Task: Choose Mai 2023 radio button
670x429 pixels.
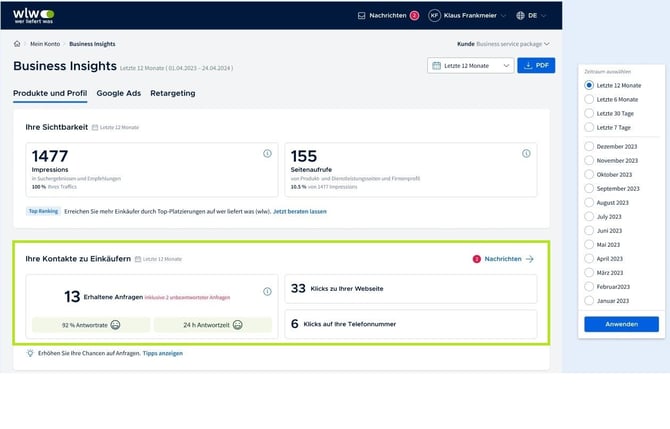Action: [589, 245]
